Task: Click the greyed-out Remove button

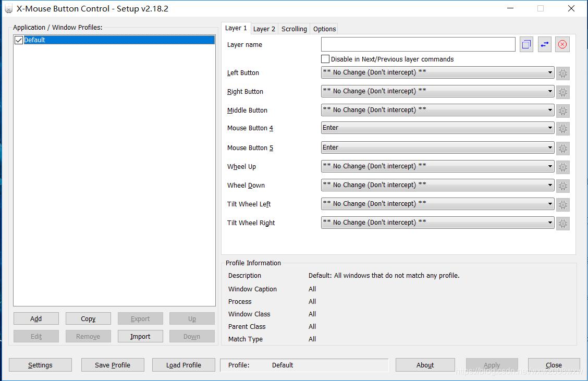Action: pyautogui.click(x=88, y=336)
